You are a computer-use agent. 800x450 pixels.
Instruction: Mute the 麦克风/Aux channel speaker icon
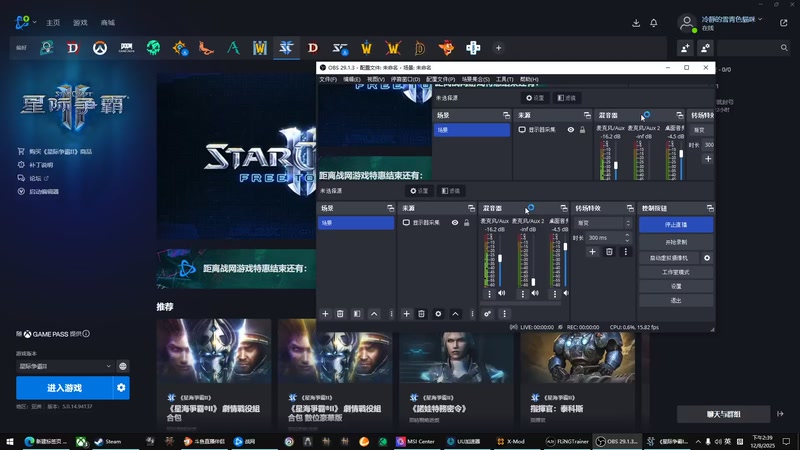click(x=502, y=293)
